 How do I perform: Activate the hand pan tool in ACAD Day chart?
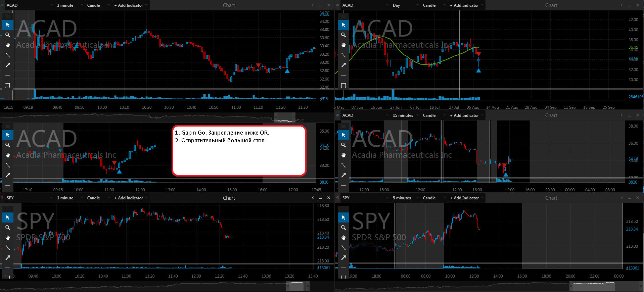tap(343, 45)
